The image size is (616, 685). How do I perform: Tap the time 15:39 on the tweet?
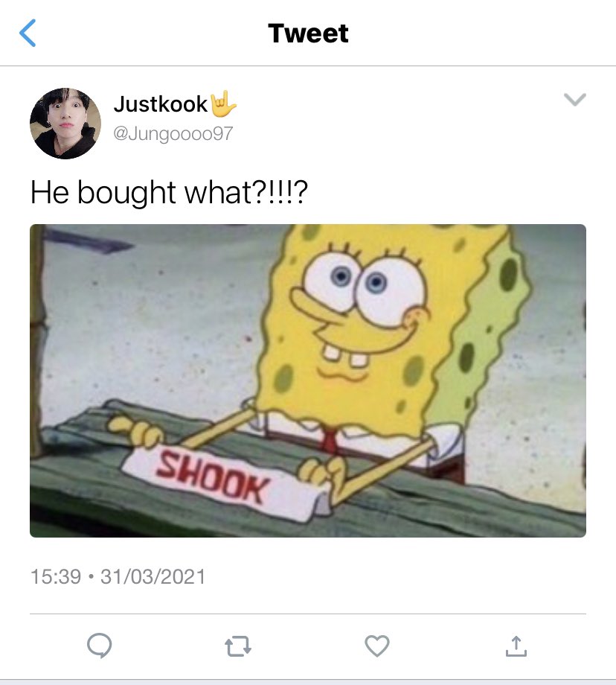56,576
